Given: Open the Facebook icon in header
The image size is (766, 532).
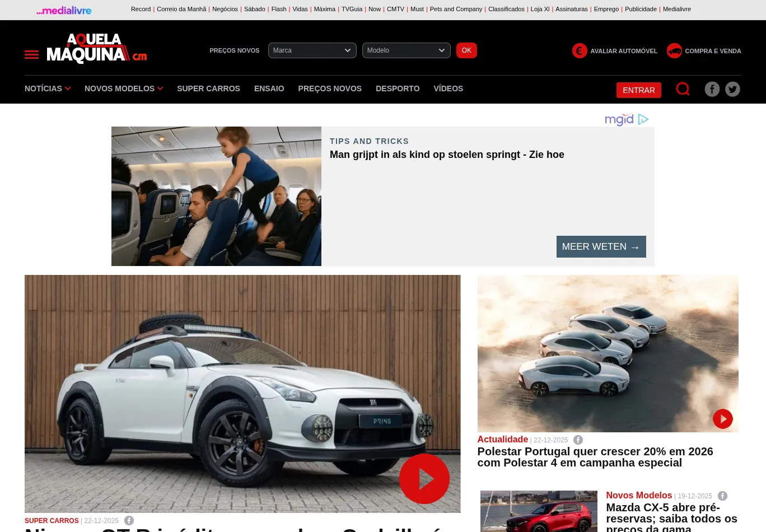Looking at the screenshot, I should click(712, 89).
